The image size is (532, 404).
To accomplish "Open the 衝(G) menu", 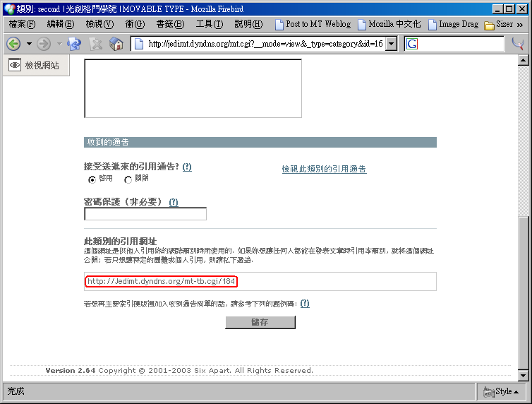I will [x=135, y=24].
